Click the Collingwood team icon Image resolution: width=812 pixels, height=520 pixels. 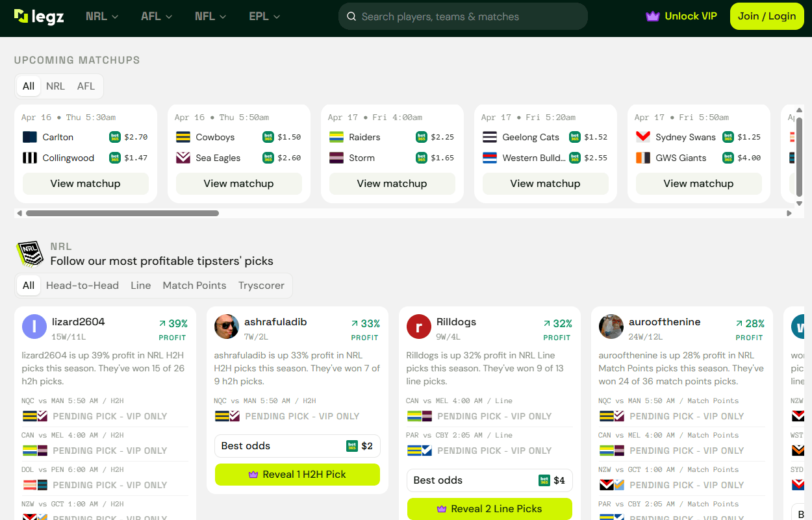[30, 158]
